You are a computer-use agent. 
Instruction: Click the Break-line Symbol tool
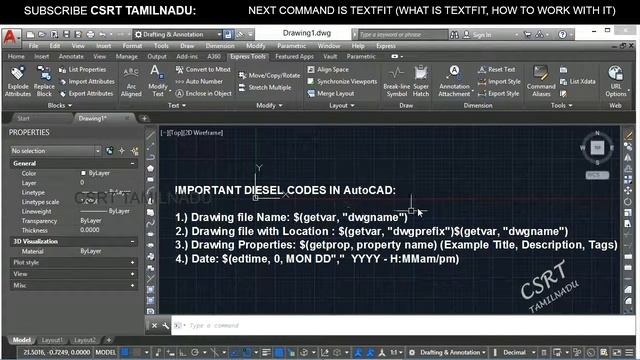click(396, 81)
